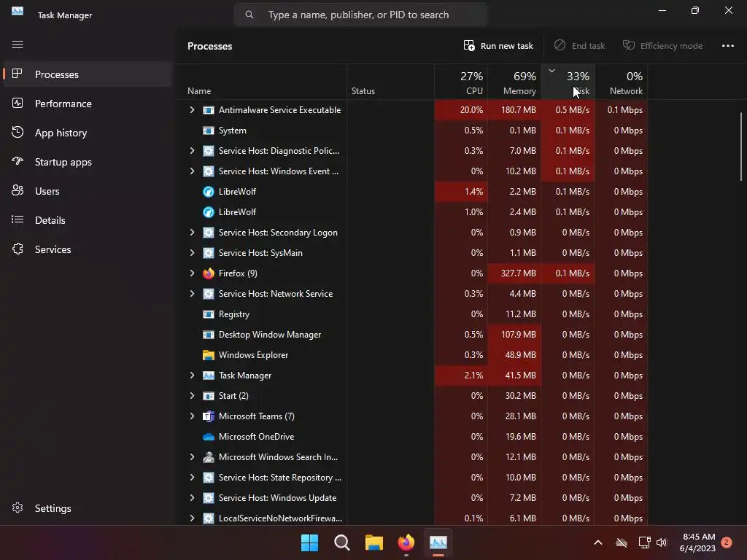Click the Performance sidebar icon
Image resolution: width=747 pixels, height=560 pixels.
[18, 103]
